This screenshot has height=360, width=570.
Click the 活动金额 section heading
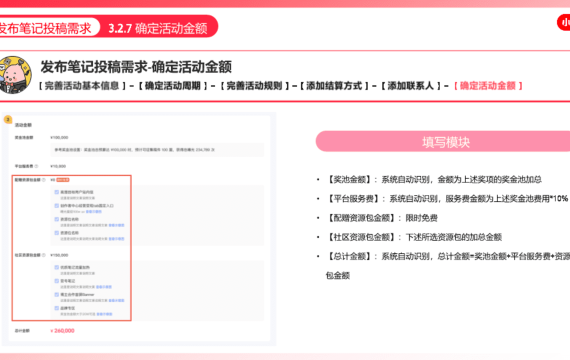(23, 125)
